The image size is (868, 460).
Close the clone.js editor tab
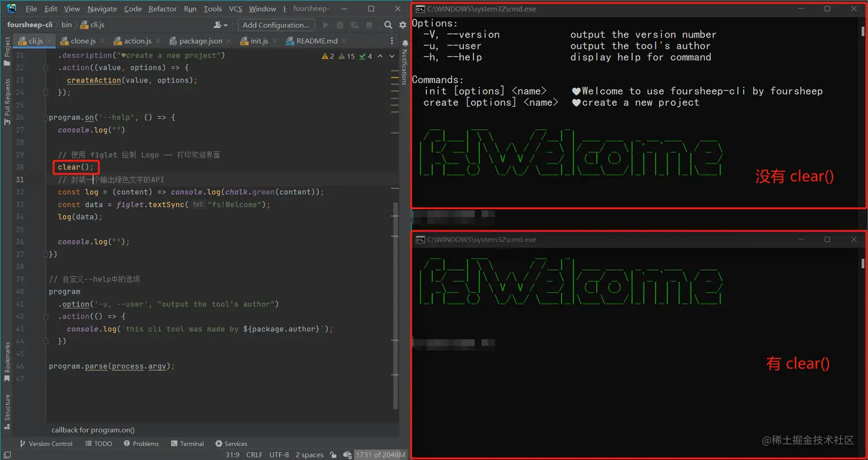coord(102,41)
